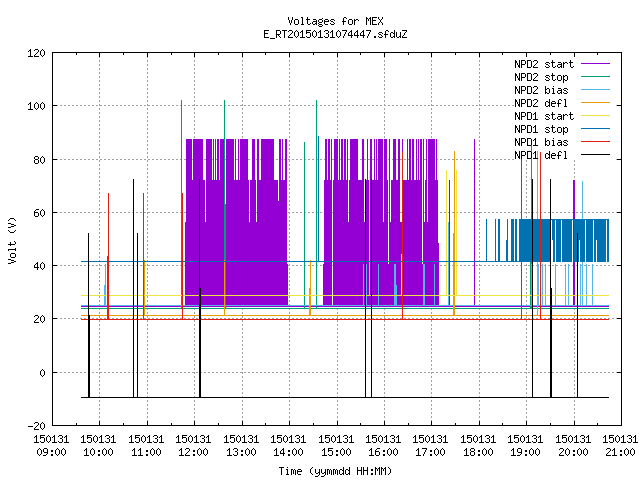
Task: Click the 'NPD1 defl' legend label
Action: tap(541, 155)
